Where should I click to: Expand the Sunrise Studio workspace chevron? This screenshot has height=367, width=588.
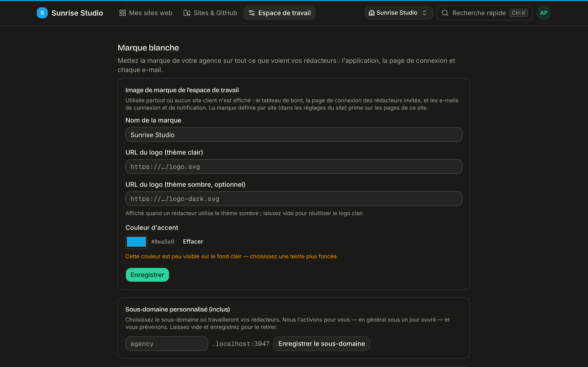click(x=424, y=13)
